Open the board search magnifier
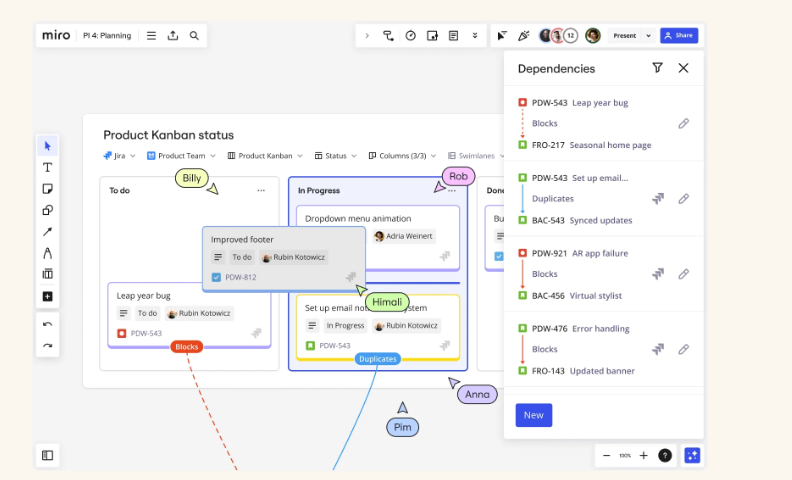This screenshot has height=480, width=792. click(194, 36)
